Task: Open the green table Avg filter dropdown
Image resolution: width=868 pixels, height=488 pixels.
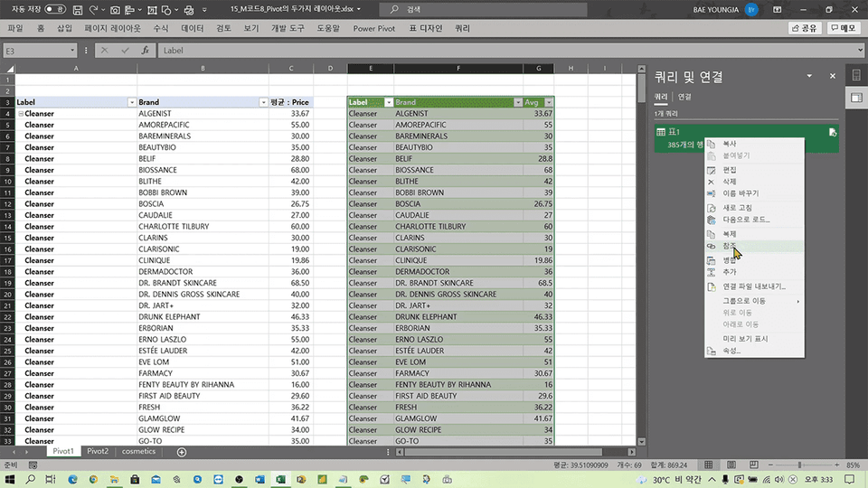Action: pyautogui.click(x=549, y=102)
